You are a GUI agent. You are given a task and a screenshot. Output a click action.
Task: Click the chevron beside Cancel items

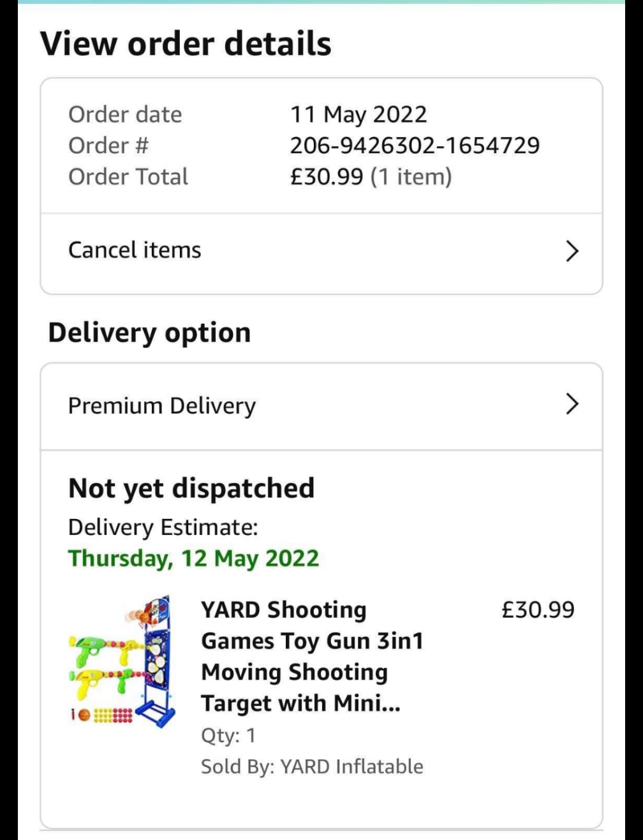(572, 251)
